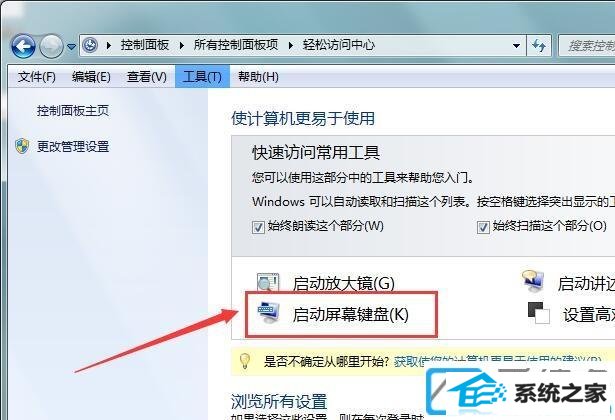This screenshot has height=420, width=615.
Task: Click the Back navigation arrow button
Action: [24, 47]
